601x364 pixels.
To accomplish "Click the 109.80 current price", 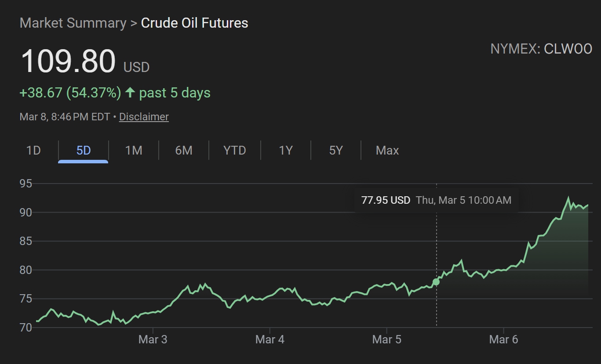I will pyautogui.click(x=68, y=61).
